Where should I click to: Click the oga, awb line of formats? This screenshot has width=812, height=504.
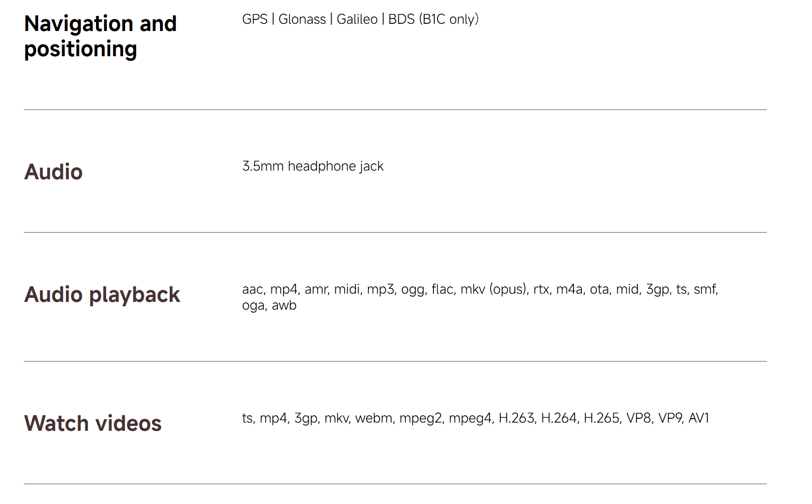point(270,306)
